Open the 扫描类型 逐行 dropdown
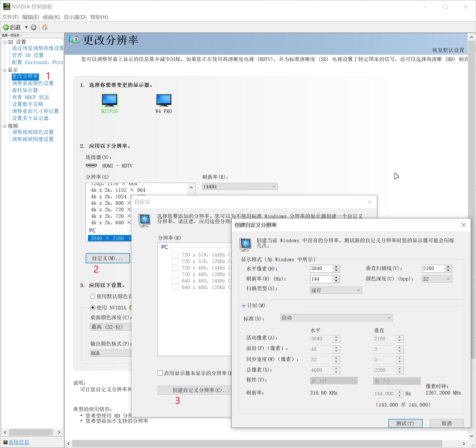 [x=336, y=290]
